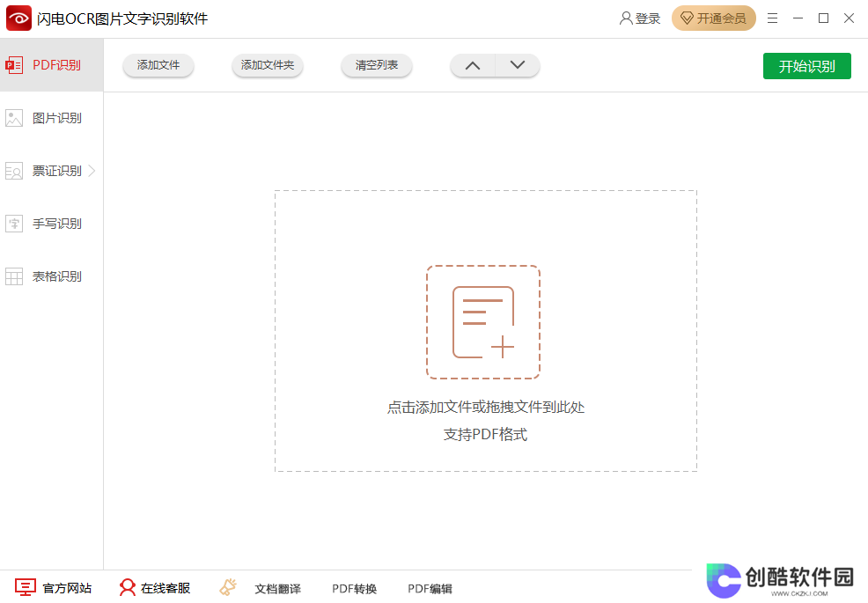Click the add document icon in drop zone
Image resolution: width=868 pixels, height=603 pixels.
(x=483, y=322)
